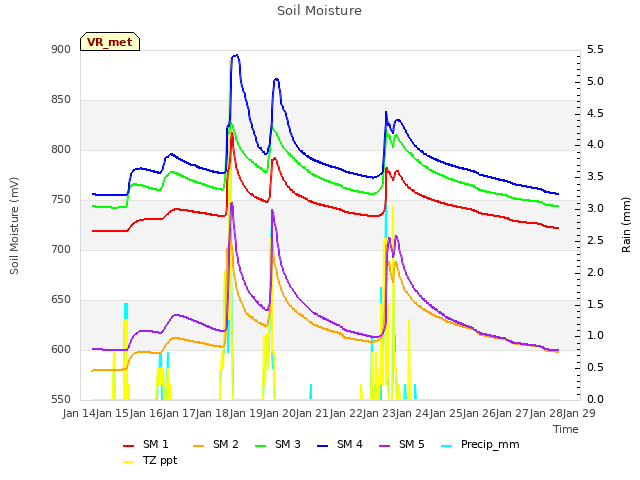
Task: Click the SM 4 peak above Jan 18
Action: click(x=236, y=56)
